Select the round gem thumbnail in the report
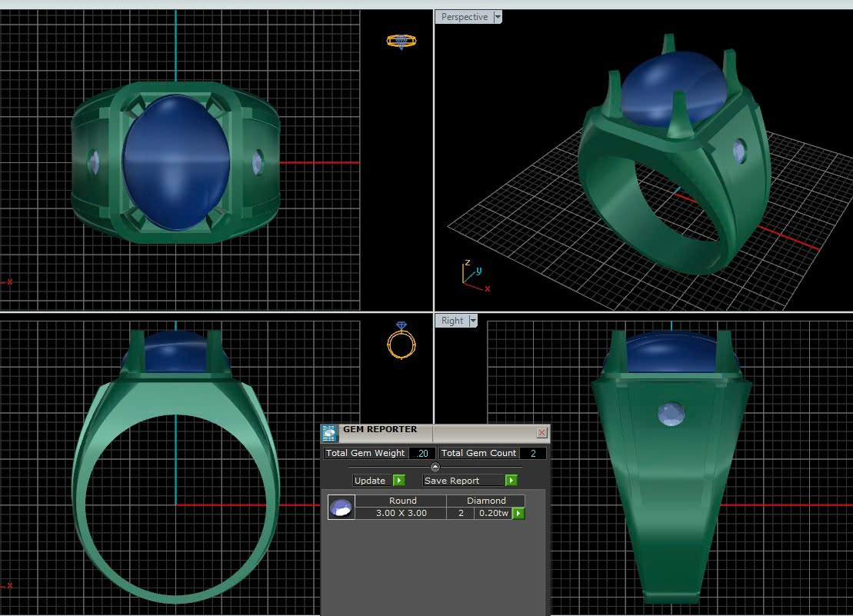 click(x=341, y=507)
